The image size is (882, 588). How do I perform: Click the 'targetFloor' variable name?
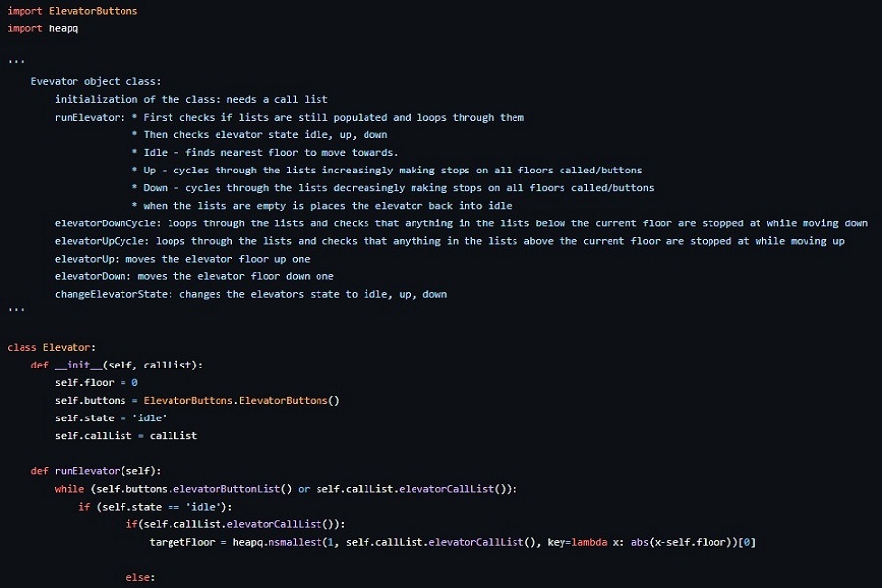tap(182, 542)
